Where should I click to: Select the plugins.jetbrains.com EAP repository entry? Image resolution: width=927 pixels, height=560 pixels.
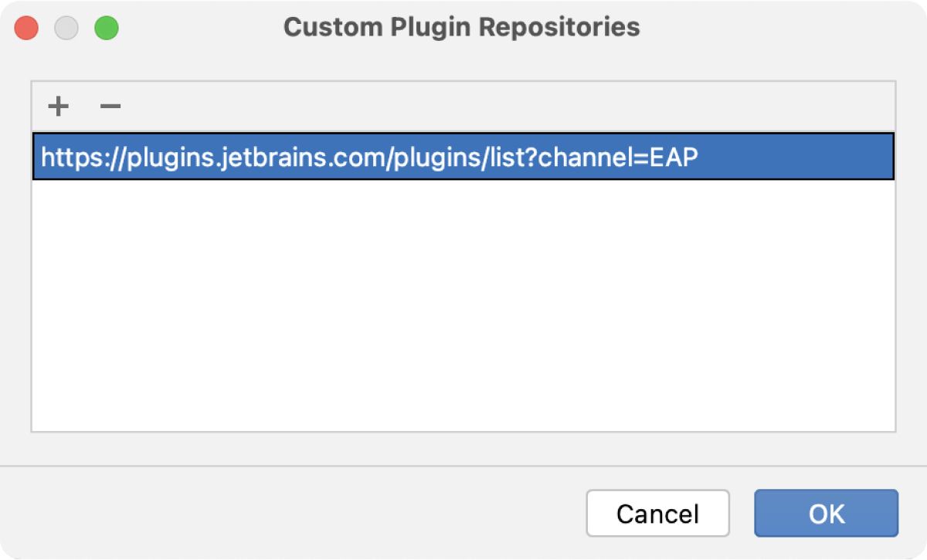click(369, 158)
